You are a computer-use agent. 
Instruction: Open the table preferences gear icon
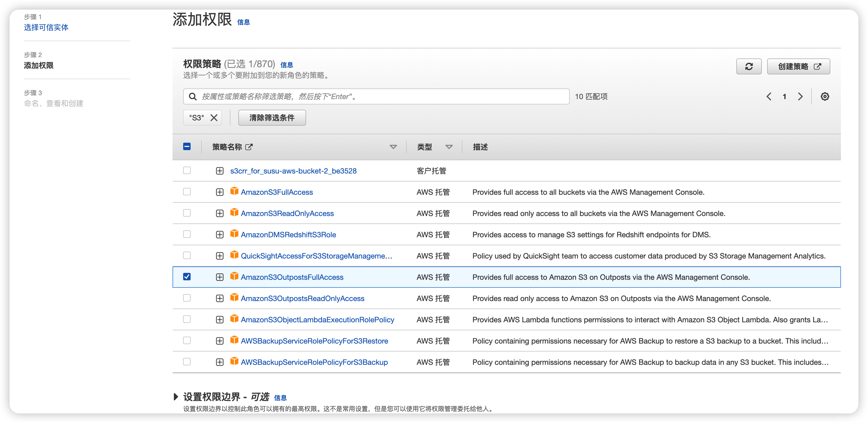tap(824, 96)
